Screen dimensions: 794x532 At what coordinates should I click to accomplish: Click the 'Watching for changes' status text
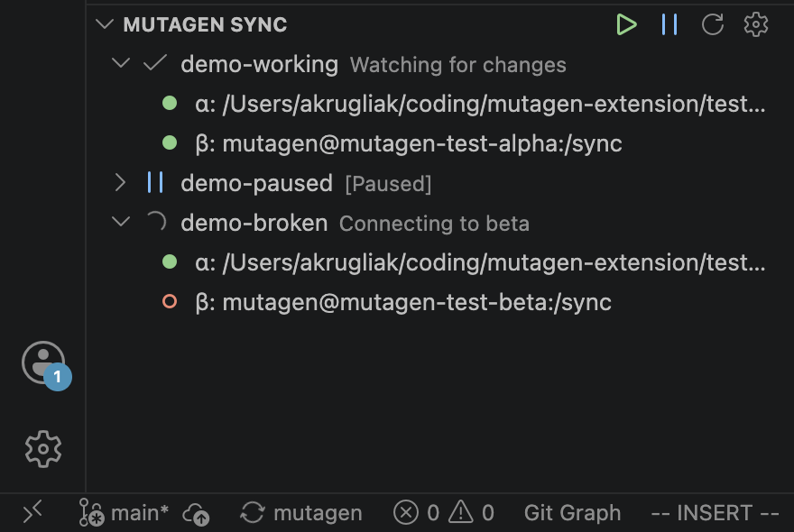tap(457, 65)
